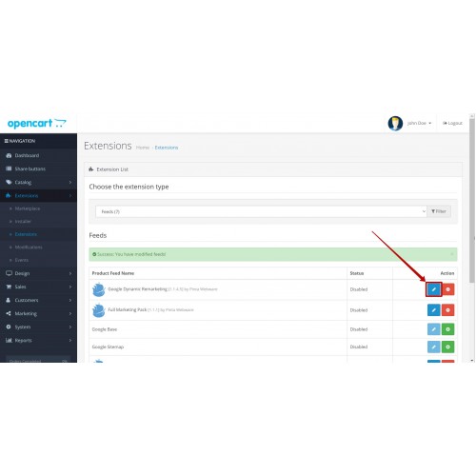Screen dimensions: 476x476
Task: Uninstall the Google Dynamic Remarketing feed
Action: click(x=447, y=289)
